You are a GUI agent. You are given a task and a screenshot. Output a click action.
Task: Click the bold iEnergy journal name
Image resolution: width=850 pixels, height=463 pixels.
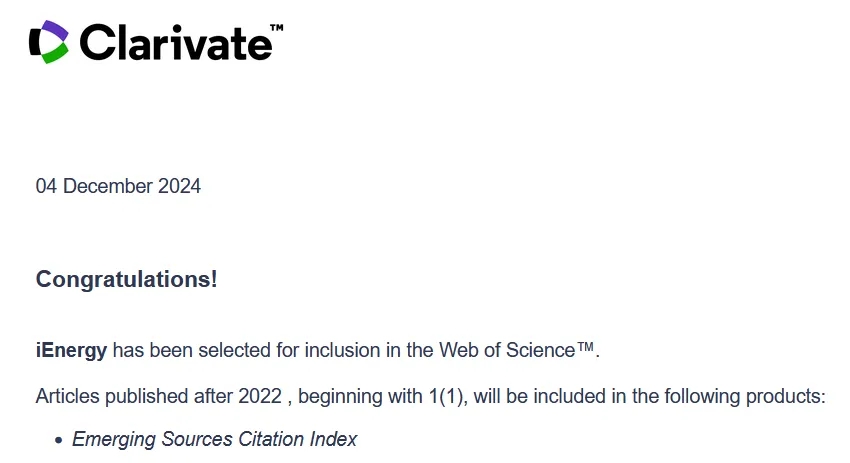(x=71, y=351)
